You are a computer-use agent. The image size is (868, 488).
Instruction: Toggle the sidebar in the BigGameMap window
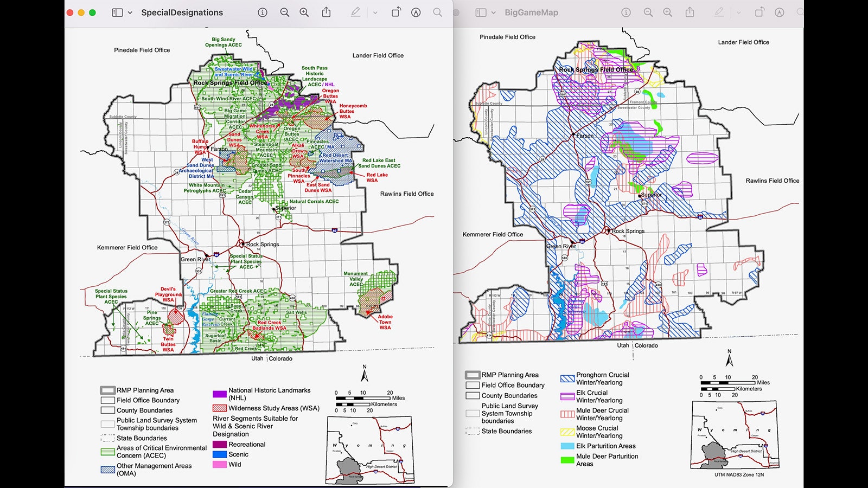(x=481, y=12)
